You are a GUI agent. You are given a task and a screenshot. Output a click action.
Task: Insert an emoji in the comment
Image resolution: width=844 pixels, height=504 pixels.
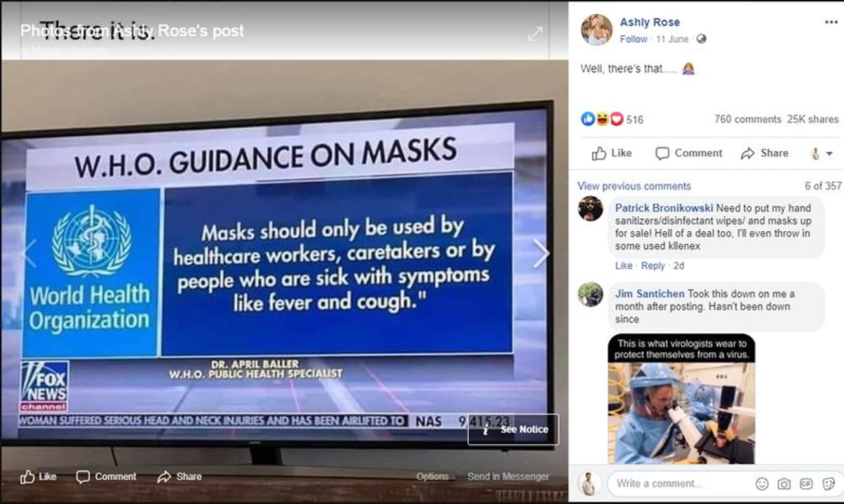click(x=762, y=484)
